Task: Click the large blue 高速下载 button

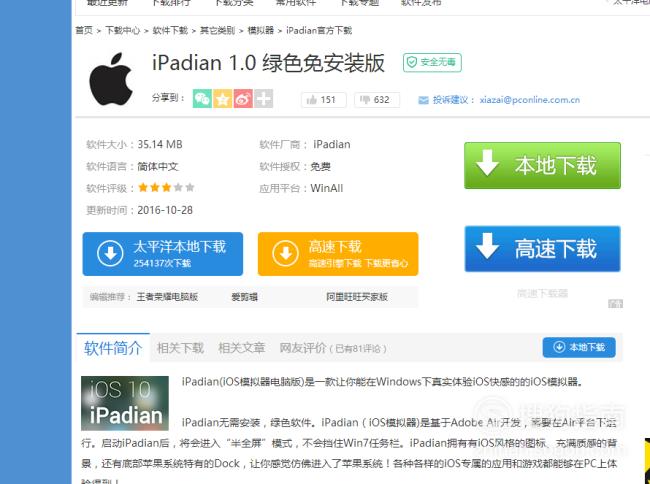Action: click(x=542, y=249)
